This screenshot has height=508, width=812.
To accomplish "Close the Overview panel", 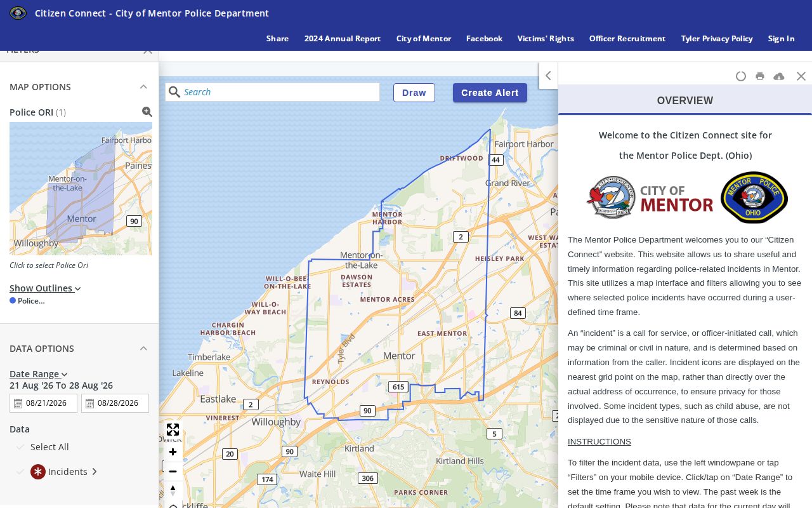I will tap(801, 76).
